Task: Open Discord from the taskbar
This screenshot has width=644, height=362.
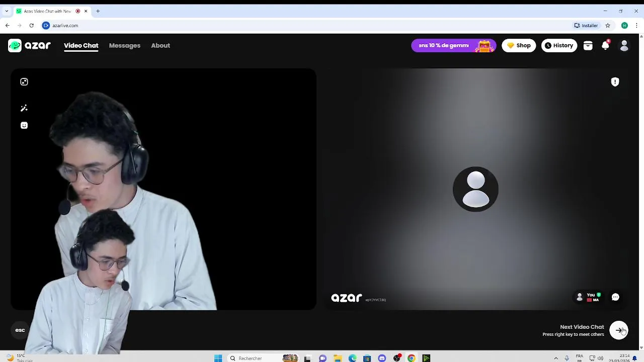Action: tap(382, 358)
